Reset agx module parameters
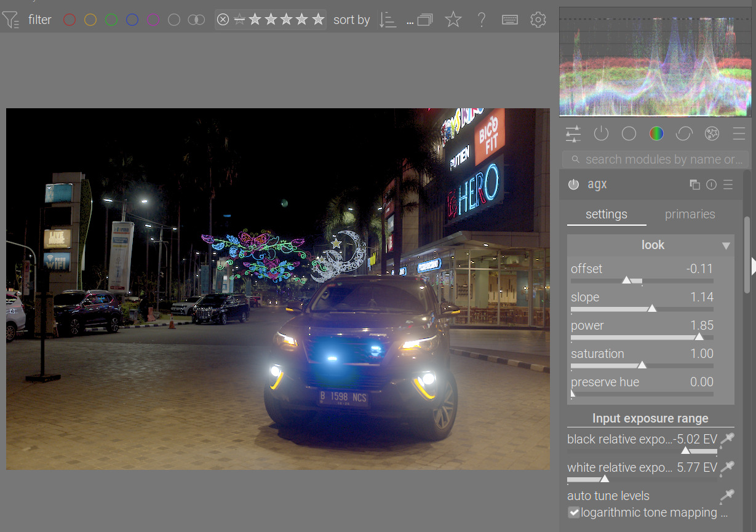756x532 pixels. pyautogui.click(x=712, y=185)
